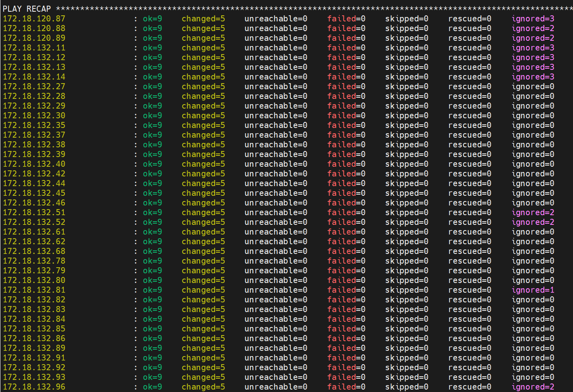573x392 pixels.
Task: Click ignored=2 on the 172.18.132.96 row
Action: pos(533,387)
